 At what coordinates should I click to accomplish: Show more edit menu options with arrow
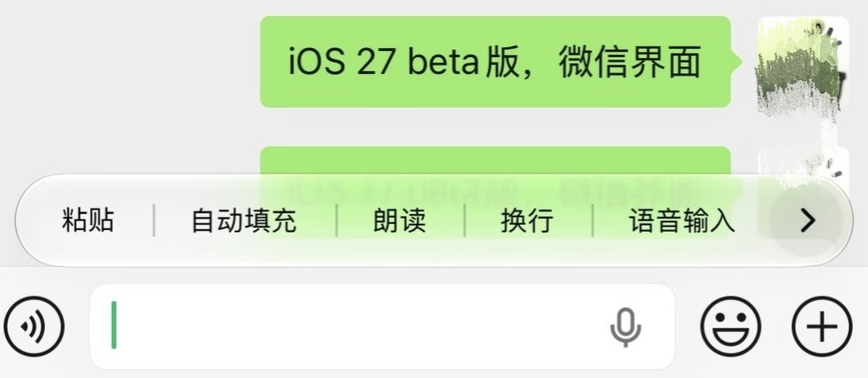pyautogui.click(x=808, y=220)
